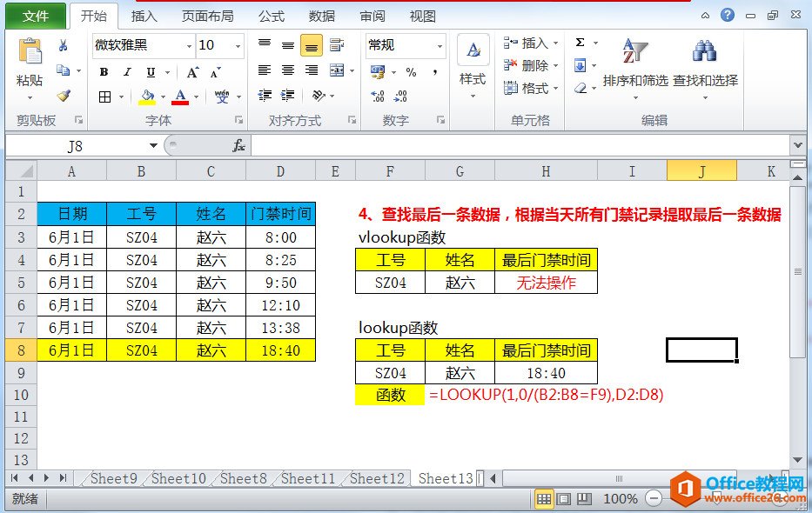Image resolution: width=812 pixels, height=513 pixels.
Task: Apply the yellow fill color bucket
Action: (147, 97)
